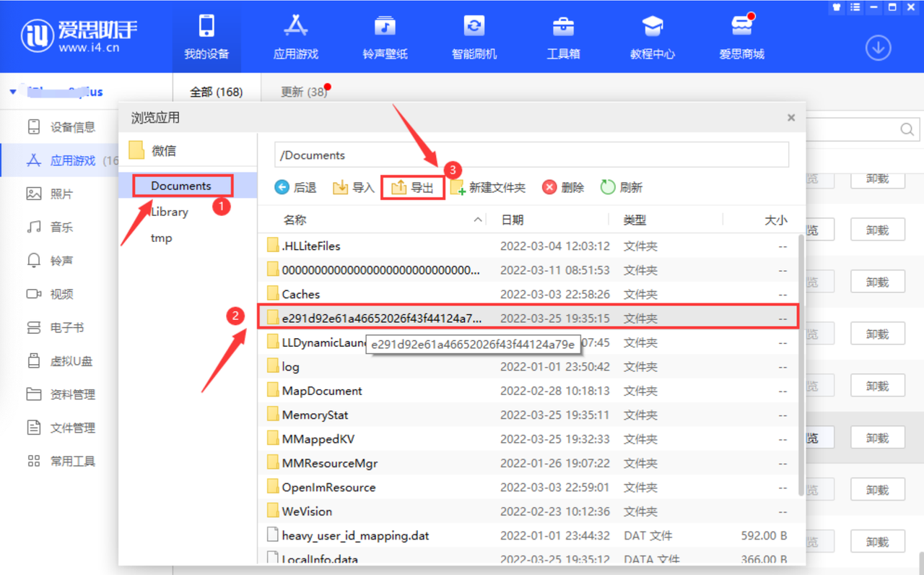The width and height of the screenshot is (924, 575).
Task: Click the 删除 delete button
Action: coord(563,188)
